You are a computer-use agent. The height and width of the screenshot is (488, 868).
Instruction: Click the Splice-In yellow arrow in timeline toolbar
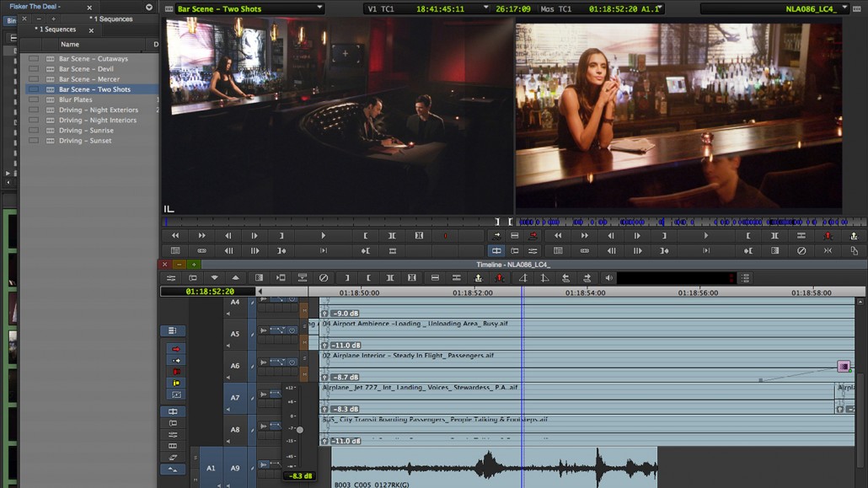coord(479,278)
